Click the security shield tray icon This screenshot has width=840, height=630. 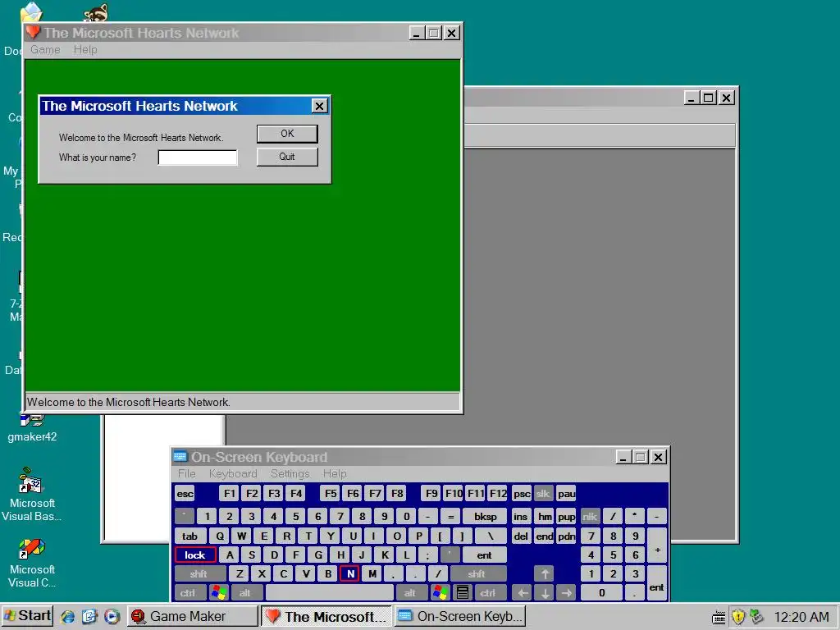738,617
